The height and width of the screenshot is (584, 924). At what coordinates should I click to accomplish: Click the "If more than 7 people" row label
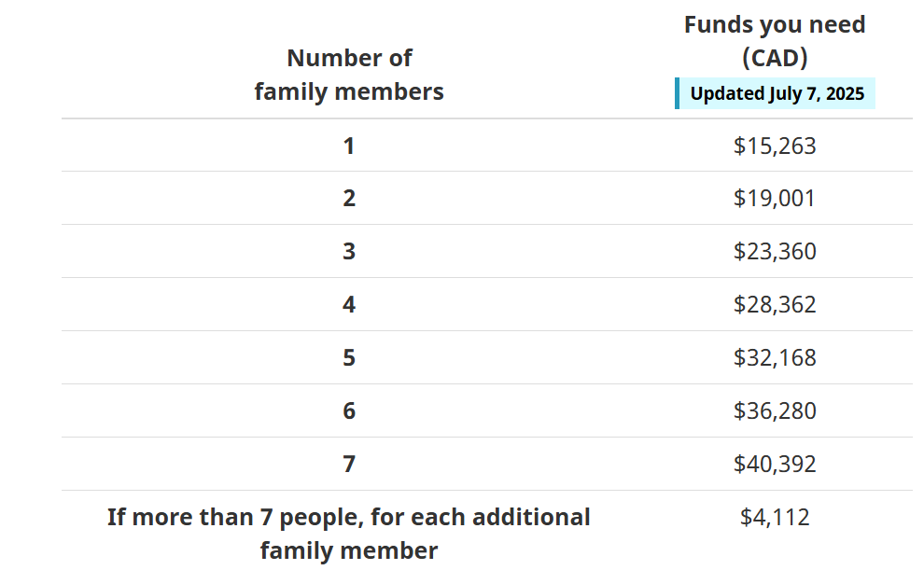pos(349,534)
